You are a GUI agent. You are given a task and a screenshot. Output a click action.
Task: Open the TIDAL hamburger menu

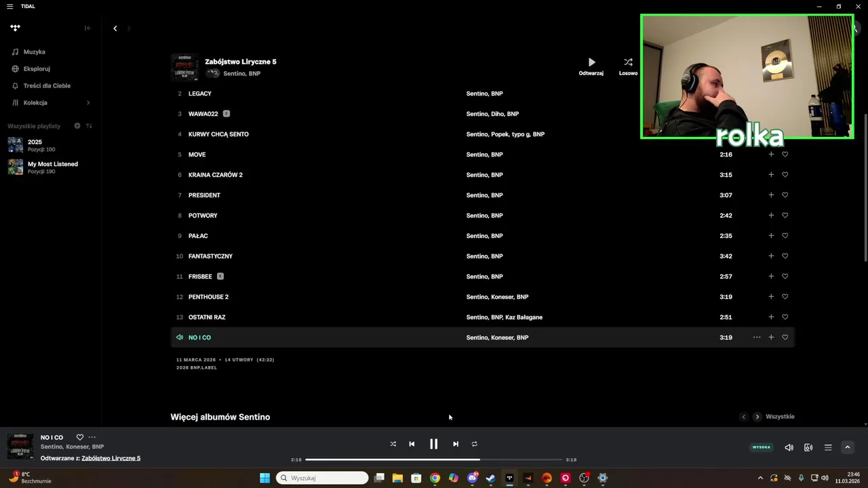coord(9,6)
